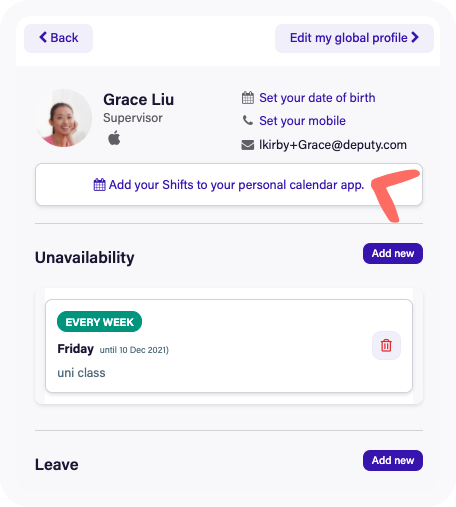This screenshot has width=456, height=507.
Task: Click the Grace Liu name heading
Action: pyautogui.click(x=138, y=99)
